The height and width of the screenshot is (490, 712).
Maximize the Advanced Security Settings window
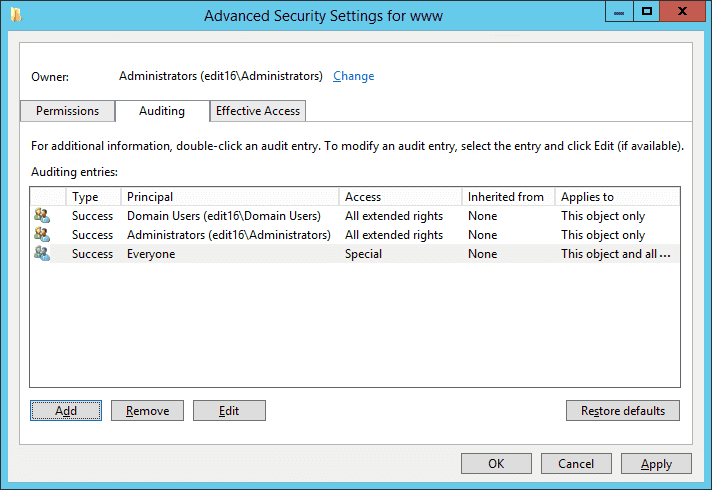click(x=647, y=11)
